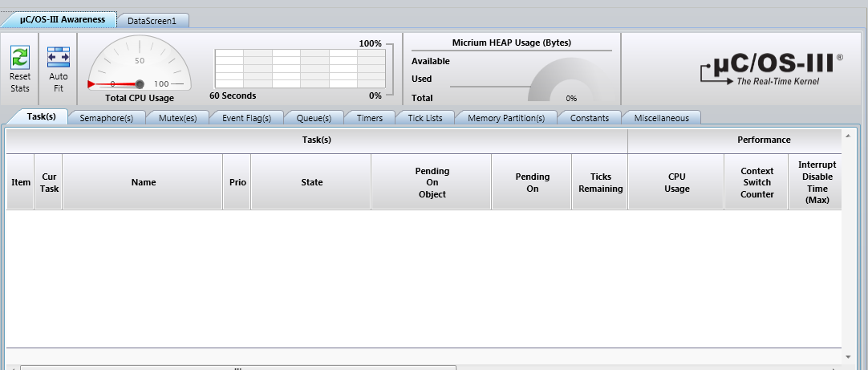Select the Task(s) tab

coord(41,117)
